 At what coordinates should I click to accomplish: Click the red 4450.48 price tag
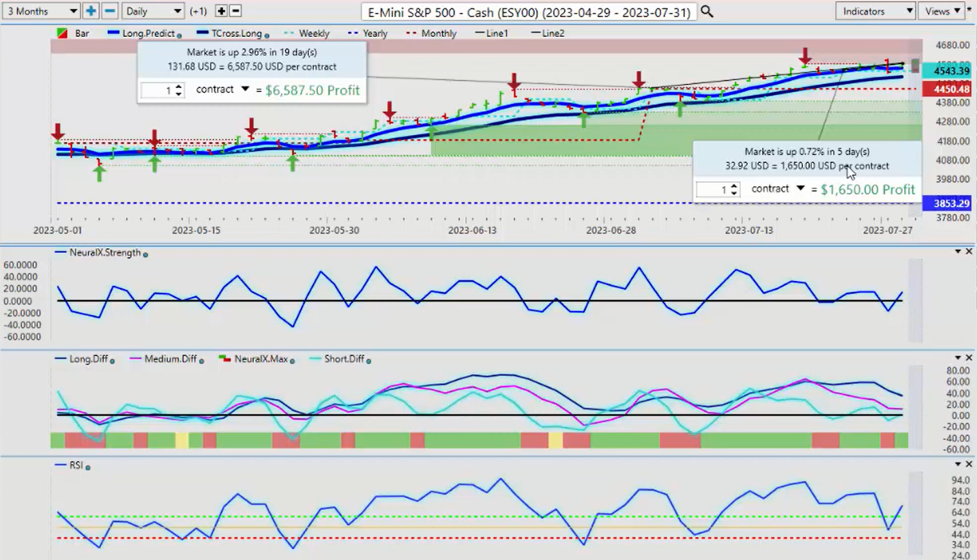[x=946, y=89]
